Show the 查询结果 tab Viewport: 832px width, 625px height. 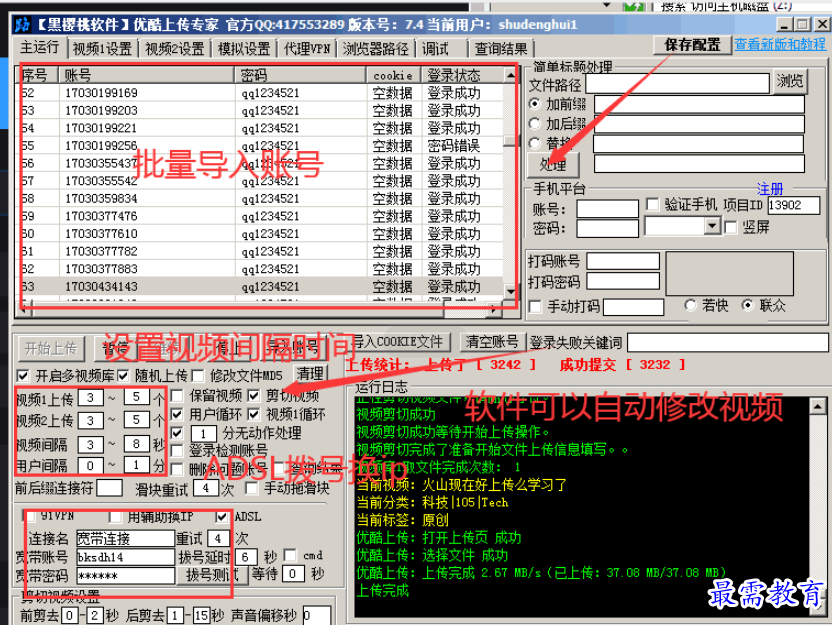tap(500, 49)
